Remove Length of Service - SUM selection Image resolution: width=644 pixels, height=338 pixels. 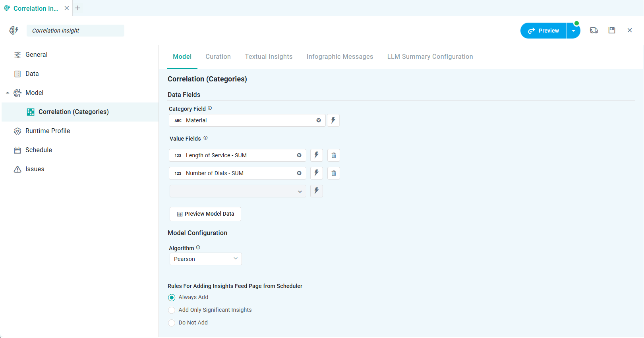click(299, 155)
